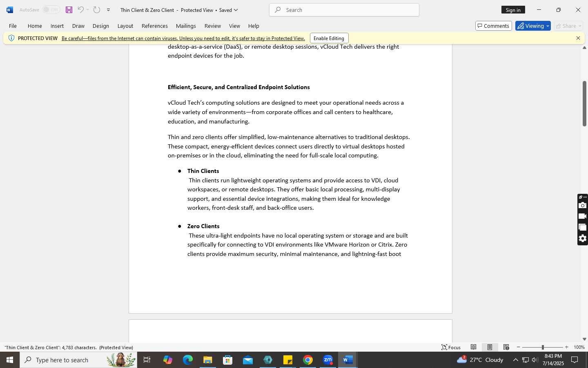The width and height of the screenshot is (588, 368).
Task: Click the Enable Editing button
Action: (x=329, y=38)
